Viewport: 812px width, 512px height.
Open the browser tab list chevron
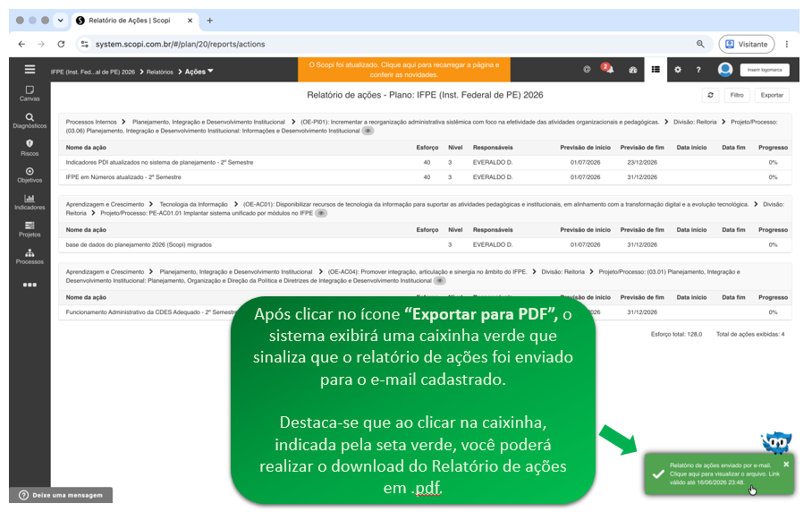coord(60,21)
